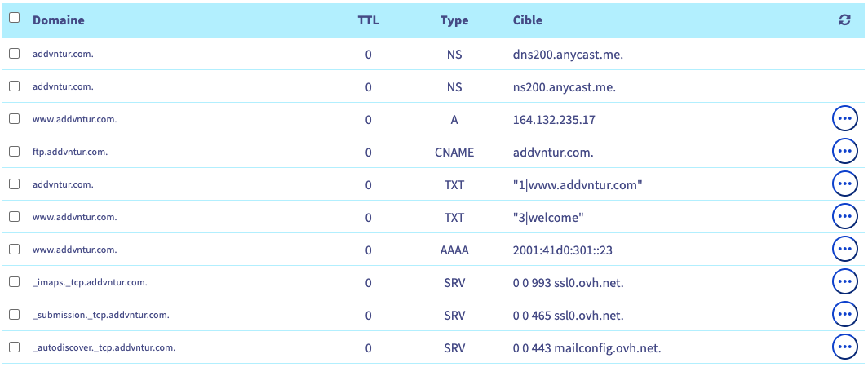Viewport: 868px width, 367px height.
Task: Select the ns200.anycast.me. NS record checkbox
Action: pyautogui.click(x=14, y=86)
